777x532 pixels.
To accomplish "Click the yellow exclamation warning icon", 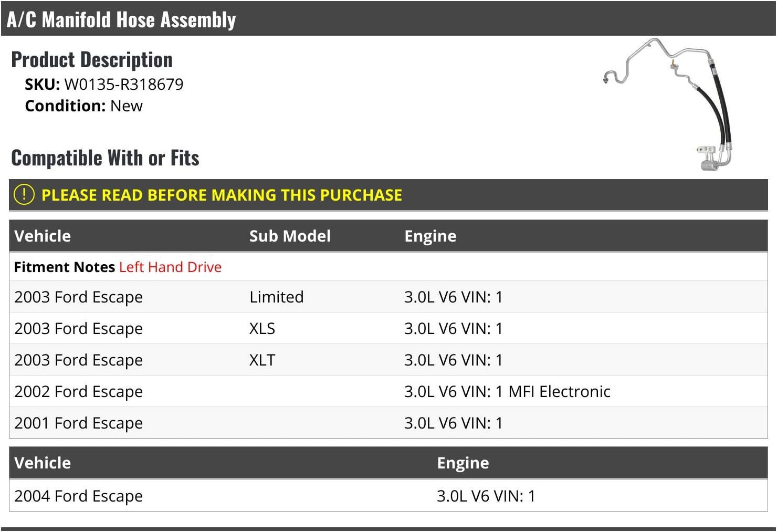I will click(x=24, y=194).
